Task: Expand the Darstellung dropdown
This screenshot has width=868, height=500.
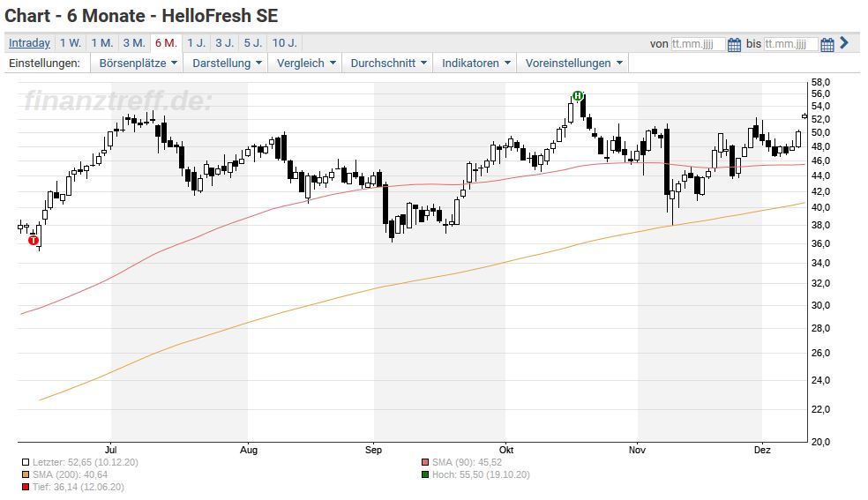Action: (227, 63)
